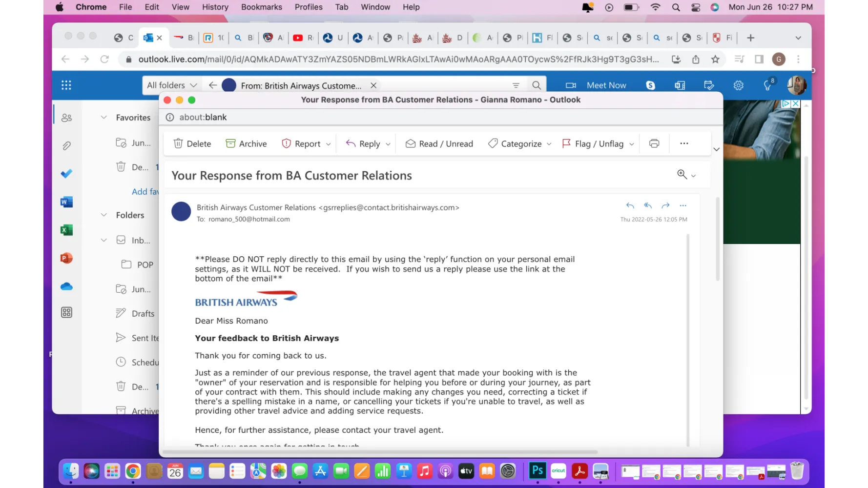Open the Report dropdown arrow
This screenshot has height=488, width=868.
click(x=329, y=144)
